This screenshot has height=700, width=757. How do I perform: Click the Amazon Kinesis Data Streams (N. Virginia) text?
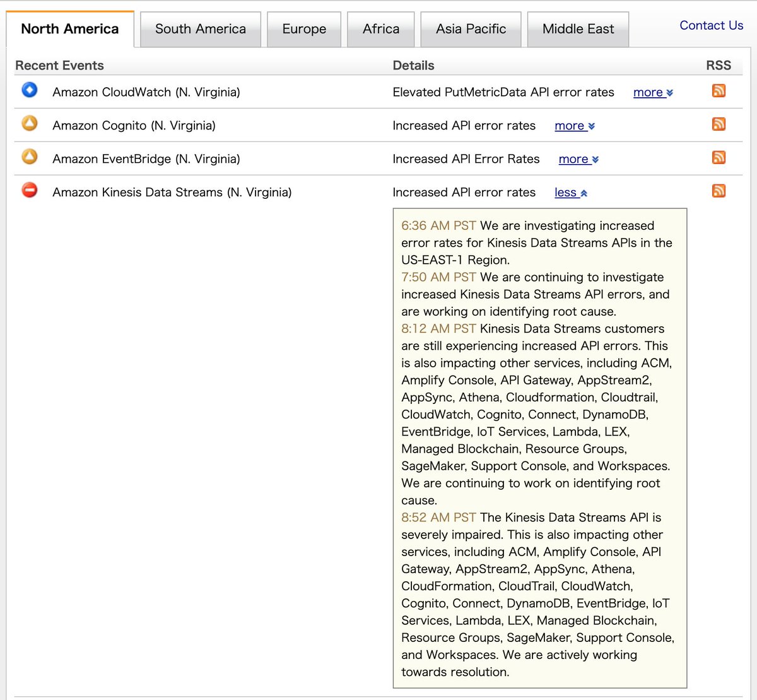pos(172,193)
